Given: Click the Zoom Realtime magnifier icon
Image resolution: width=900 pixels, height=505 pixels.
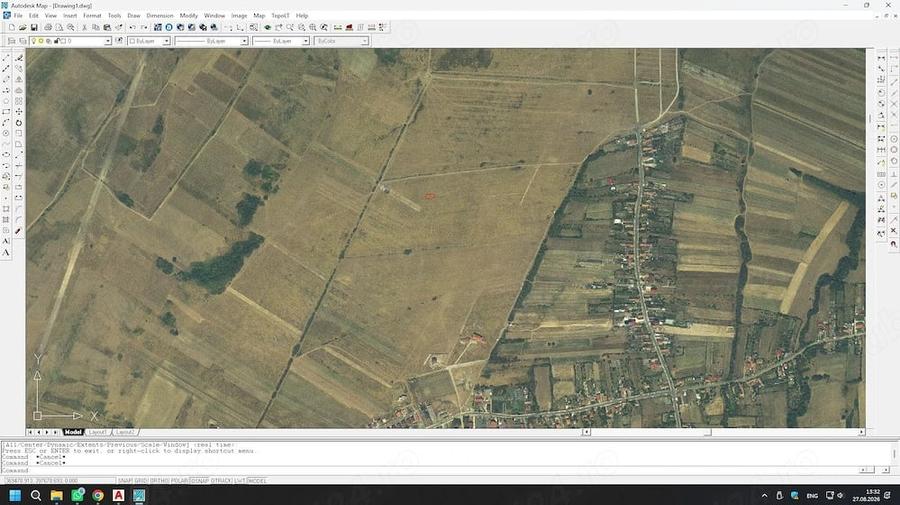Looking at the screenshot, I should (x=290, y=28).
